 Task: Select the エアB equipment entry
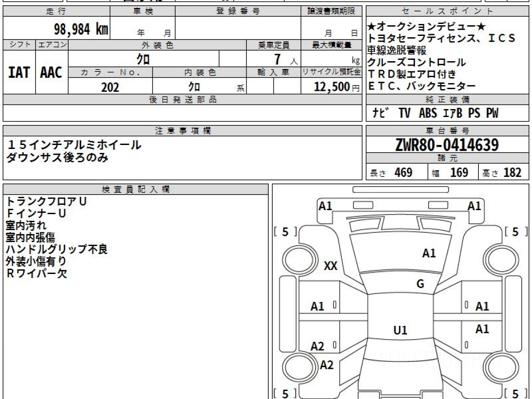(453, 113)
